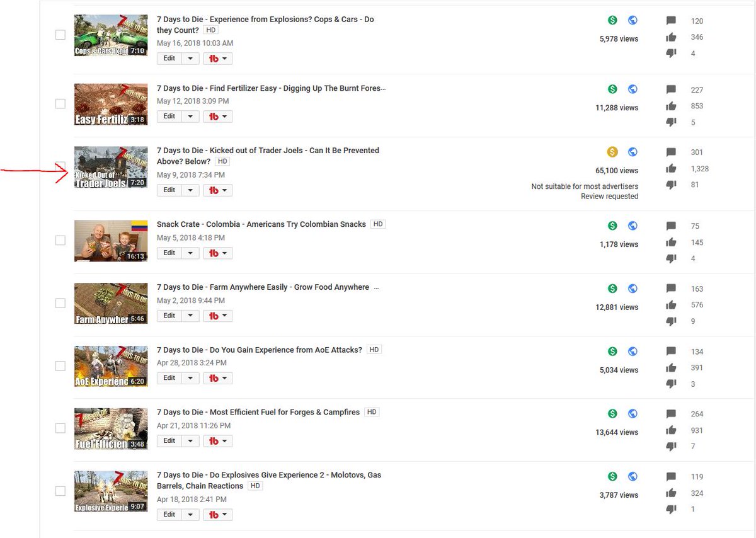Open title link 'Find Fertilizer Easy' video
The image size is (756, 538).
[x=271, y=88]
